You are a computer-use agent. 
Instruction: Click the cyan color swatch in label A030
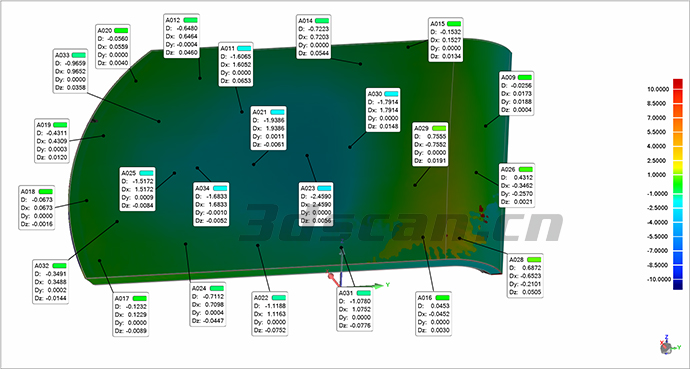(391, 94)
